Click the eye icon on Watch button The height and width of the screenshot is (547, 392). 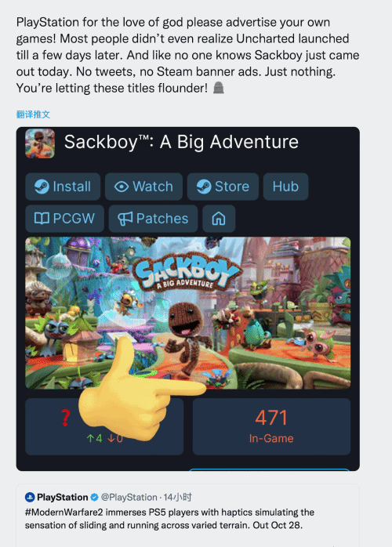point(122,187)
